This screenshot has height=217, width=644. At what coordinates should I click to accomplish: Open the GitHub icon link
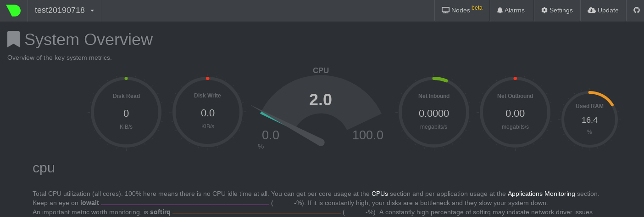(636, 10)
